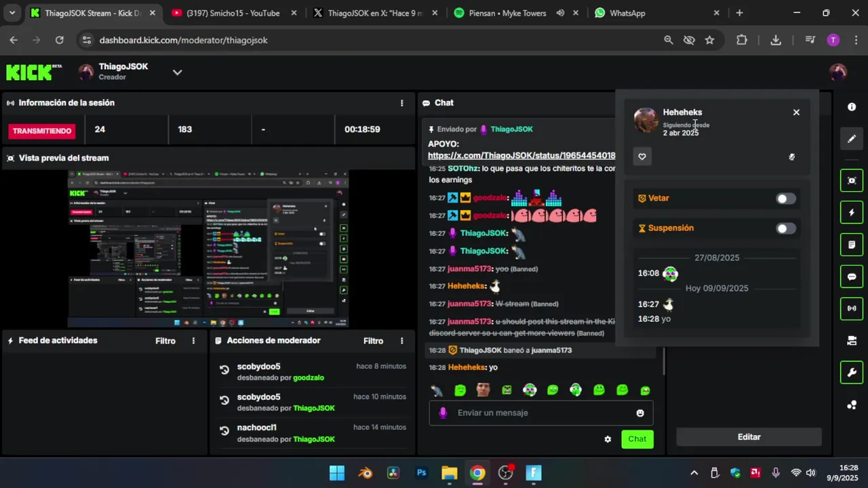This screenshot has width=868, height=488.
Task: Click the three-circles icon at sidebar bottom
Action: 852,405
